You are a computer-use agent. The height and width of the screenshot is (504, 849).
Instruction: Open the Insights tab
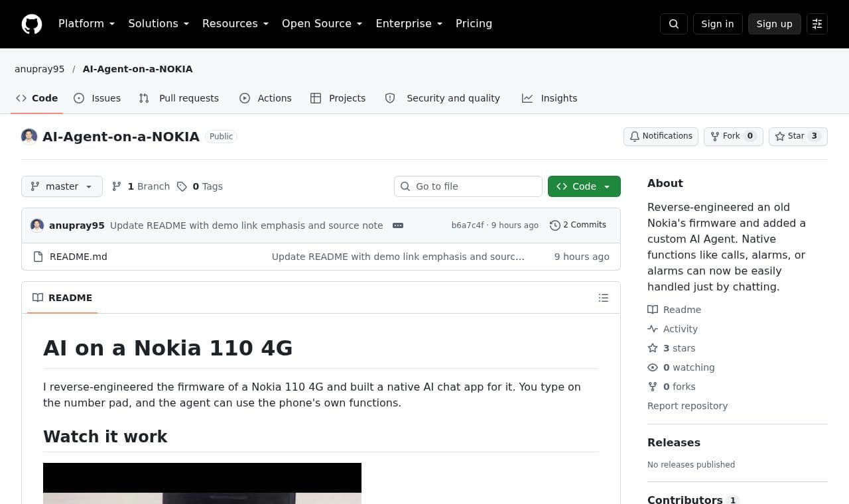[549, 98]
